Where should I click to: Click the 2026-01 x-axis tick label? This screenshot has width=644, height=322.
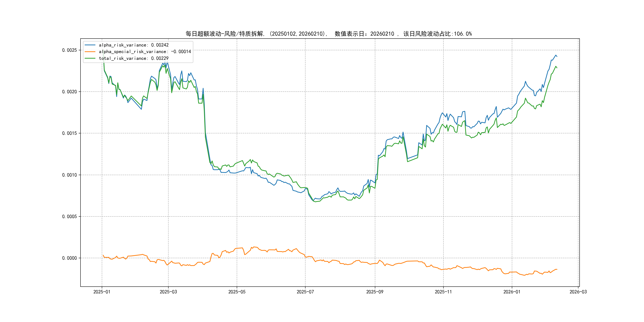click(x=512, y=292)
